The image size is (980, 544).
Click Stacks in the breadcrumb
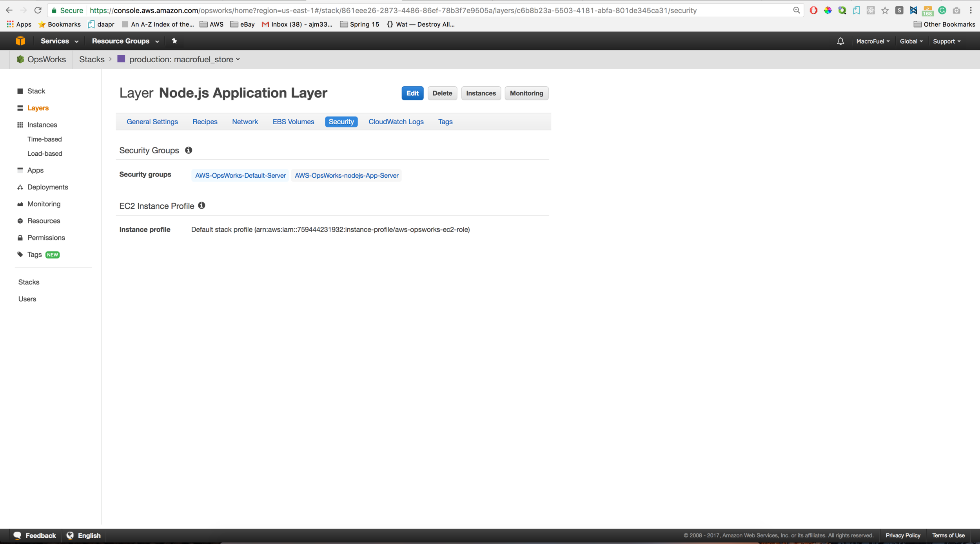click(92, 59)
